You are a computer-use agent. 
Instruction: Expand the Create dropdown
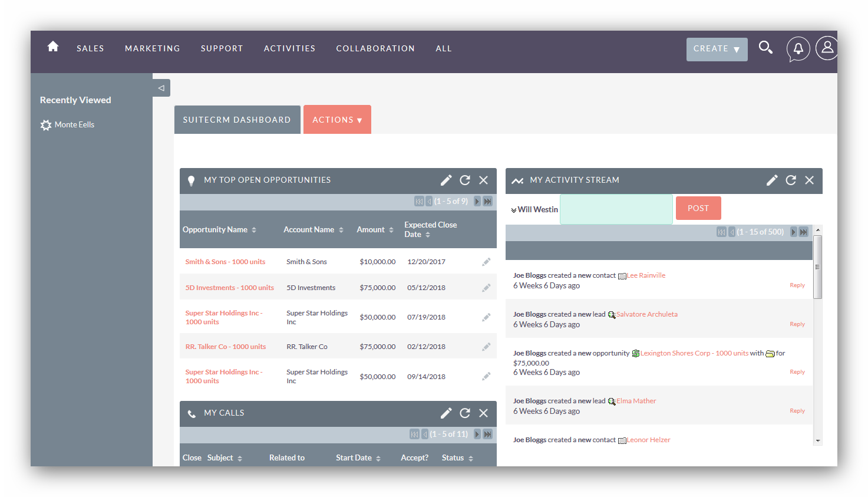coord(717,50)
